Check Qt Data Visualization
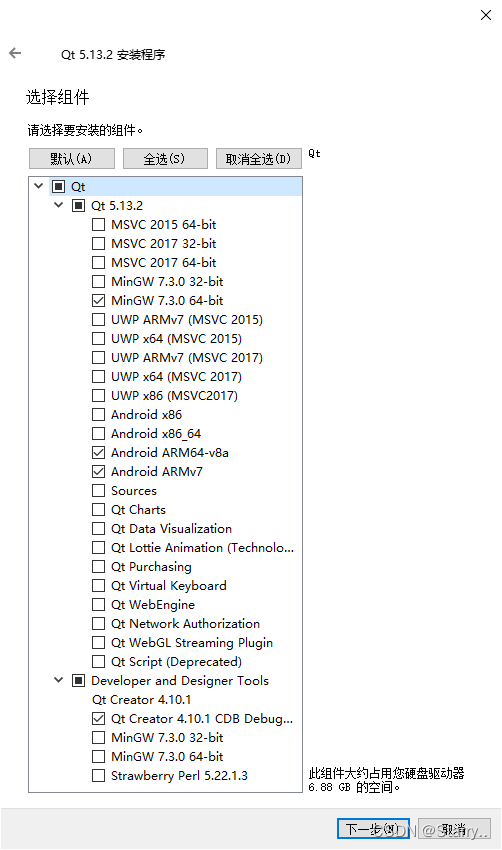This screenshot has height=850, width=502. coord(98,529)
